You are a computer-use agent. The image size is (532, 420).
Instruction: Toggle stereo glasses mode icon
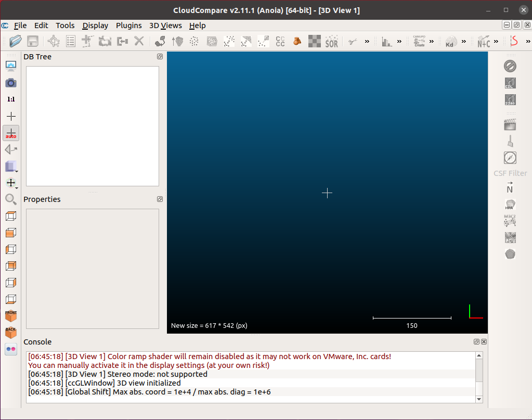tap(11, 349)
